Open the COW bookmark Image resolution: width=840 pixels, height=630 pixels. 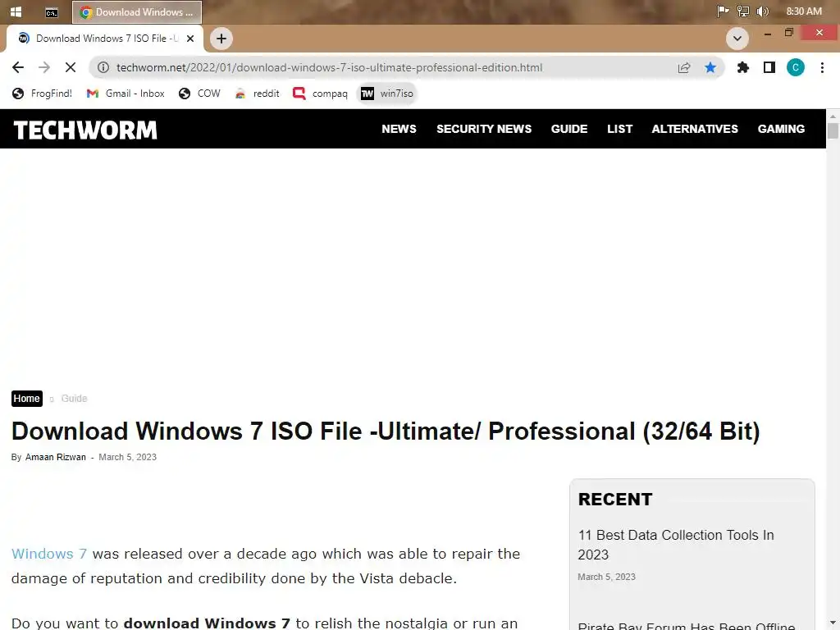click(x=199, y=94)
